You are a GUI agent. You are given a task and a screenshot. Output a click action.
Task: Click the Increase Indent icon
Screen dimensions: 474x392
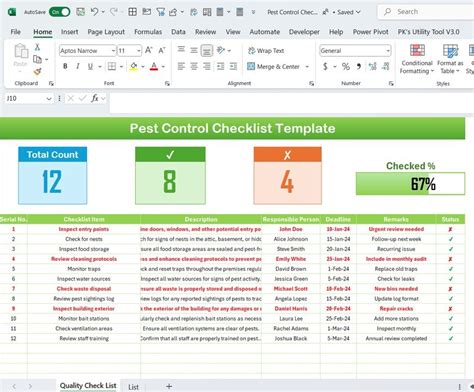(233, 66)
